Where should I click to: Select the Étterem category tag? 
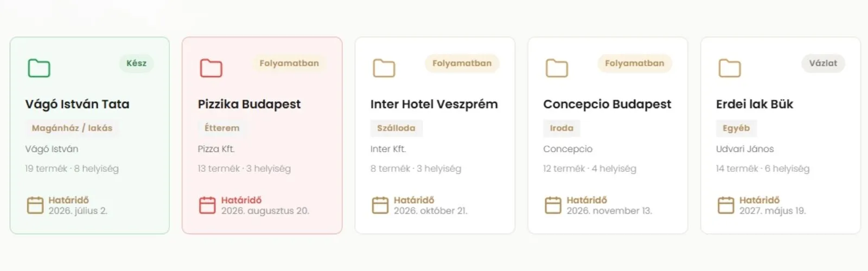222,128
